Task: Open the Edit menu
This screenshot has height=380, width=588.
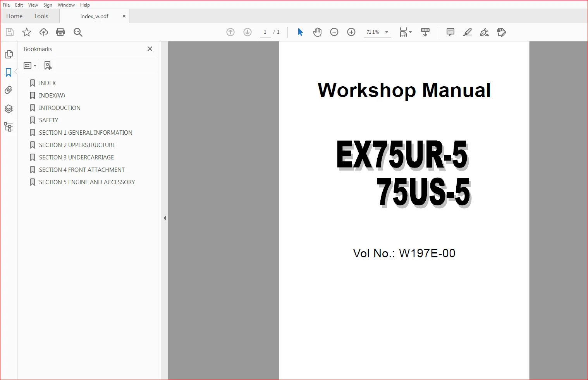Action: [19, 5]
